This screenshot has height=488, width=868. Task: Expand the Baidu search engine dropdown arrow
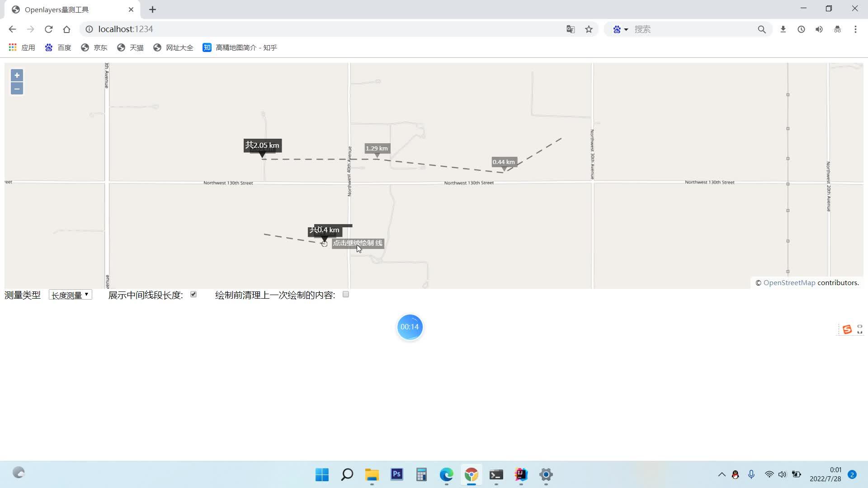click(626, 29)
